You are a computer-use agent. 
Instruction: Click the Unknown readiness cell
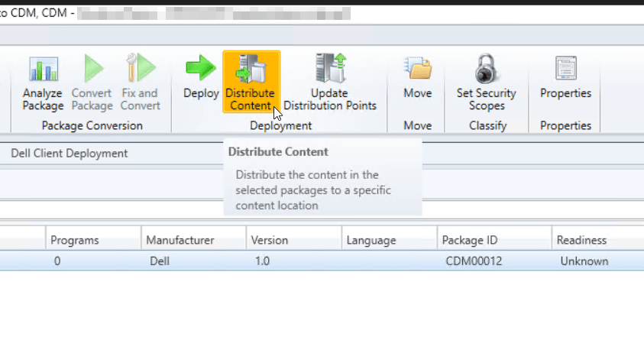pos(584,261)
